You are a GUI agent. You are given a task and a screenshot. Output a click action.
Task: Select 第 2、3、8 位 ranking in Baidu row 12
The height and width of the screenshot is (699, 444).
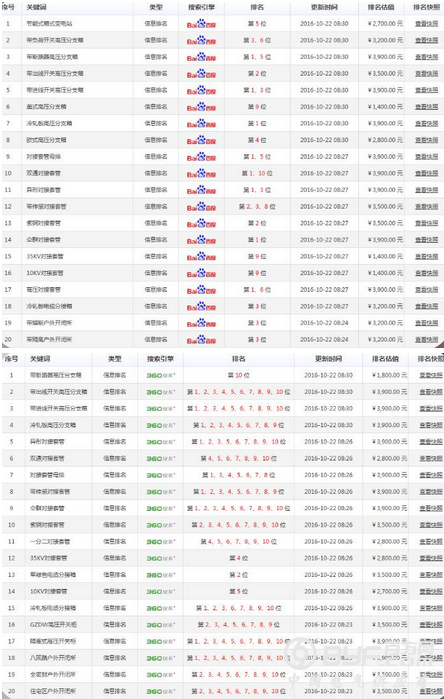pyautogui.click(x=257, y=206)
